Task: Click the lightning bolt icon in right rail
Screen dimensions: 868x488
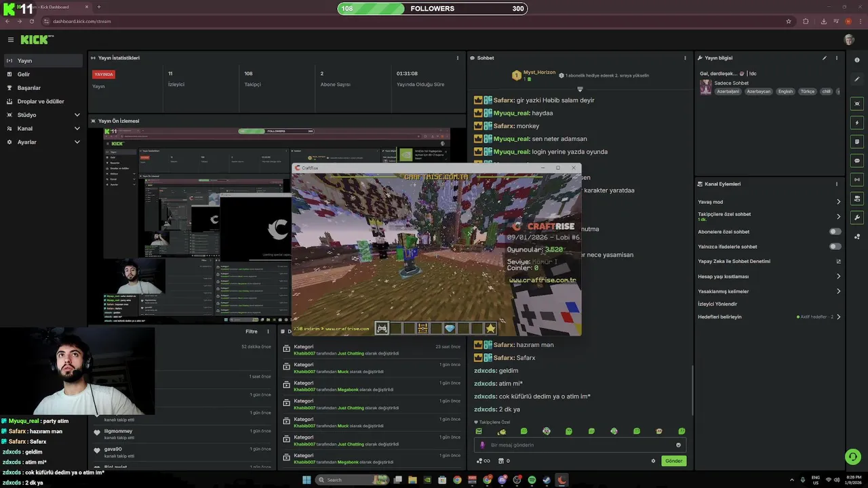Action: click(x=857, y=123)
